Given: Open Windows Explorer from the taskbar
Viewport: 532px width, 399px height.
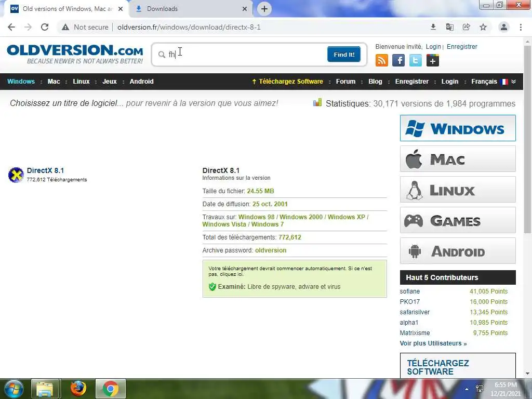Looking at the screenshot, I should coord(45,389).
